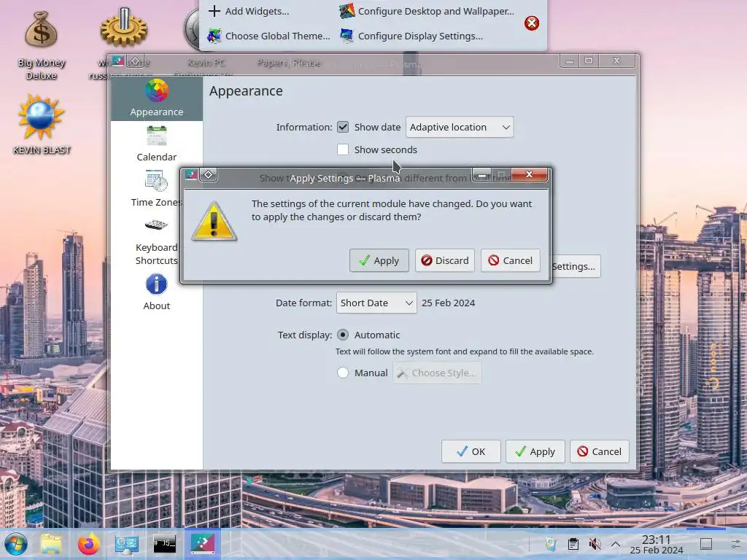Click Add Widgets... in the desktop toolbar

point(249,11)
